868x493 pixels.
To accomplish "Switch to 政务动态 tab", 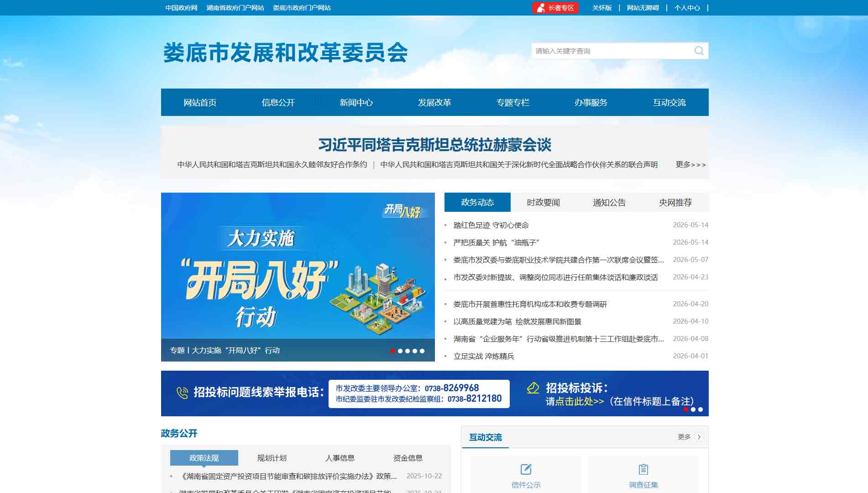I will coord(477,202).
